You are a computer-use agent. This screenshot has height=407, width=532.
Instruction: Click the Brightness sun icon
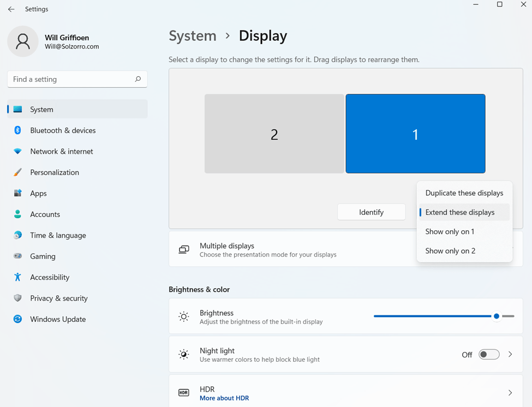point(184,317)
